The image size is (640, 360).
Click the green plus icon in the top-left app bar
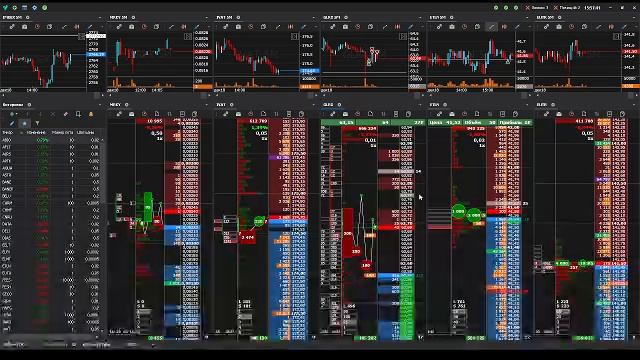(15, 7)
